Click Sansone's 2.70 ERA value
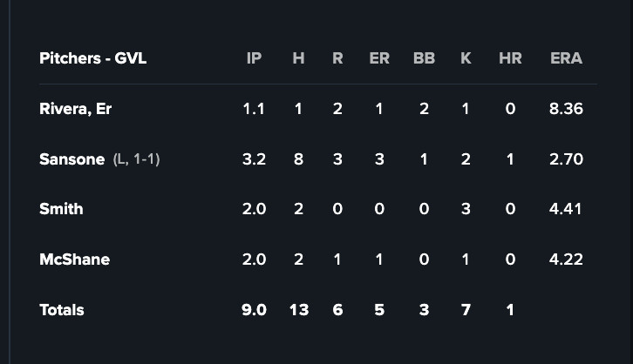This screenshot has width=633, height=364. 567,159
